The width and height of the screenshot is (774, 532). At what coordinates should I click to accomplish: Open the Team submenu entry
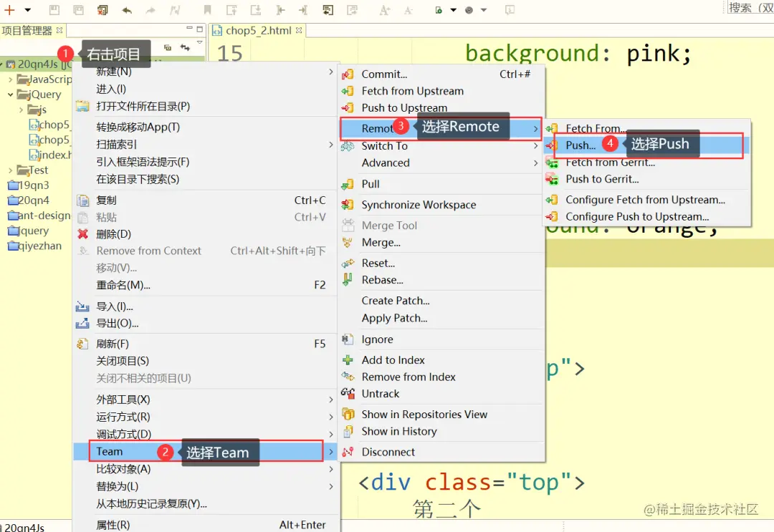tap(205, 452)
